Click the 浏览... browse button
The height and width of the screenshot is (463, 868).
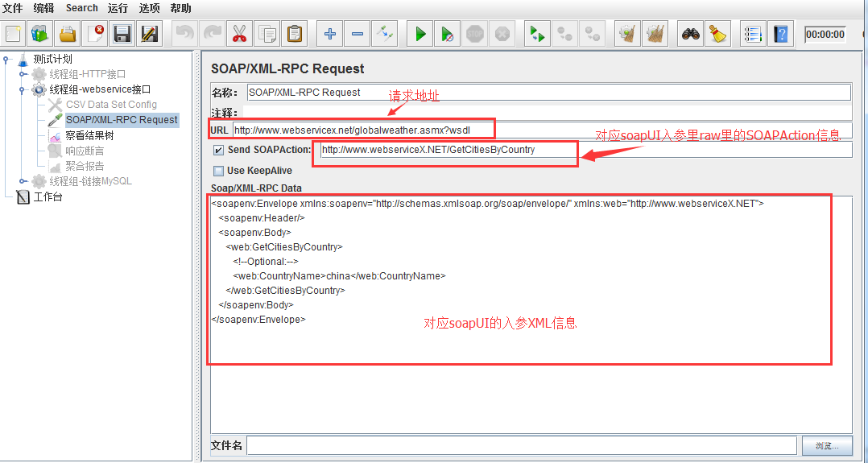[827, 445]
